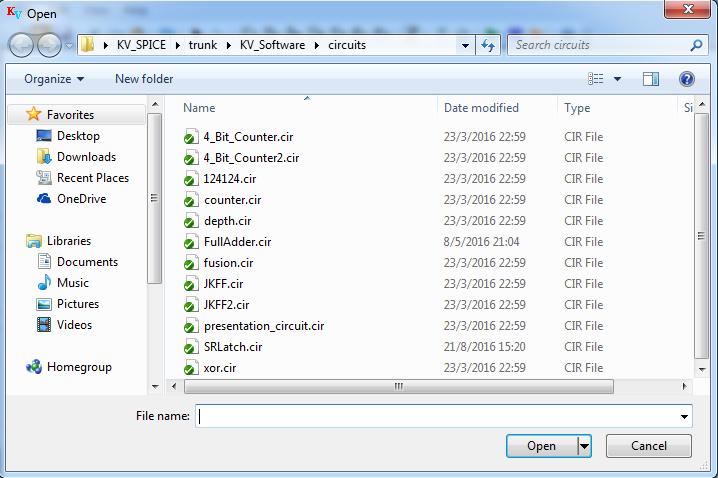Select file 4_Bit_Counter2.cir
This screenshot has width=718, height=478.
[x=251, y=158]
